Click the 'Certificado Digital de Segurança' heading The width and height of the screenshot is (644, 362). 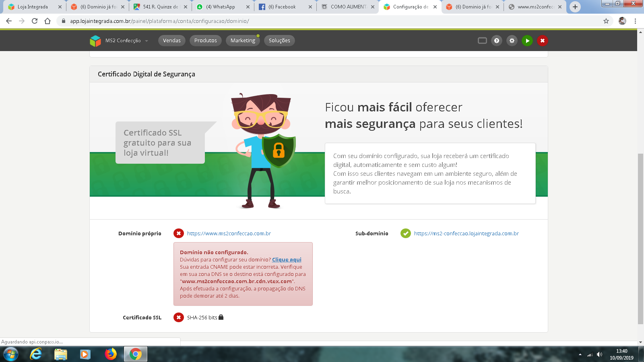pyautogui.click(x=147, y=74)
